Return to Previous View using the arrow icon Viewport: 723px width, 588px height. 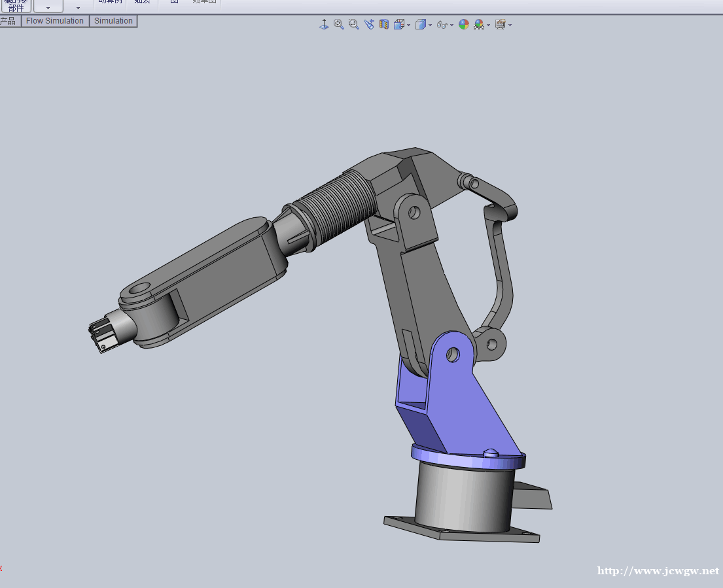point(369,25)
